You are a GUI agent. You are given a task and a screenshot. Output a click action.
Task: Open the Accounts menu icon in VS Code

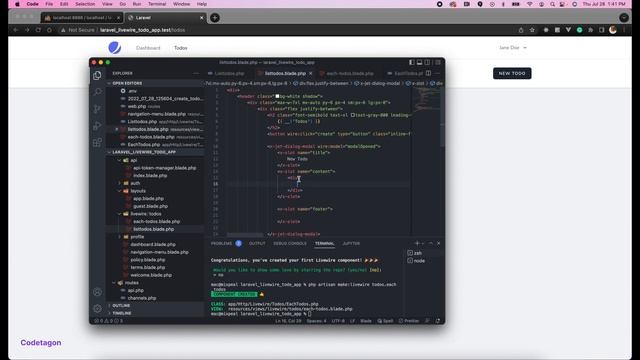coord(97,292)
